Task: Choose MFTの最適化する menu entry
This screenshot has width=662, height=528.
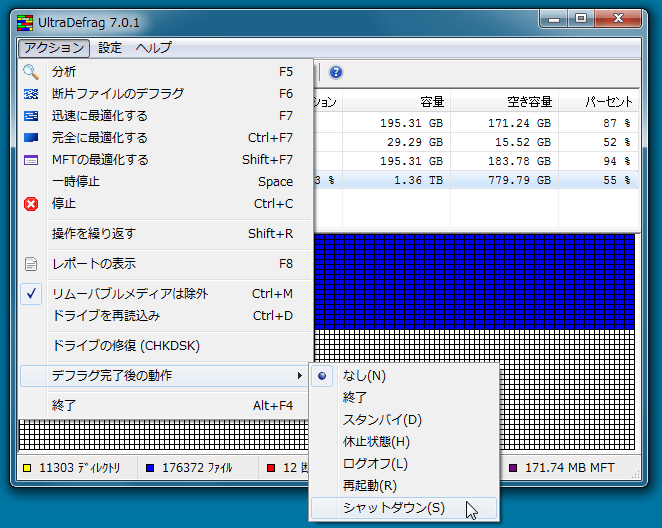Action: point(166,160)
